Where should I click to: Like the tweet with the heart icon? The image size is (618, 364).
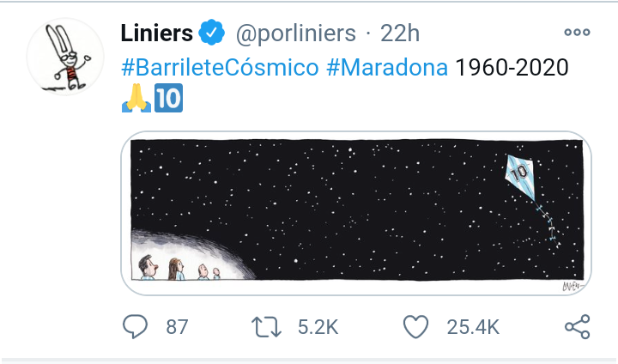pos(415,327)
